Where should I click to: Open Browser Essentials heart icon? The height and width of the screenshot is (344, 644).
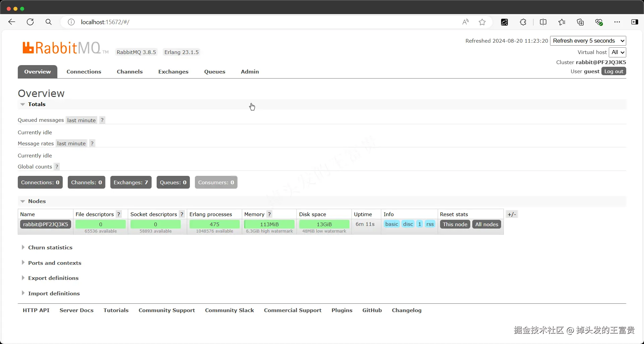pos(599,22)
